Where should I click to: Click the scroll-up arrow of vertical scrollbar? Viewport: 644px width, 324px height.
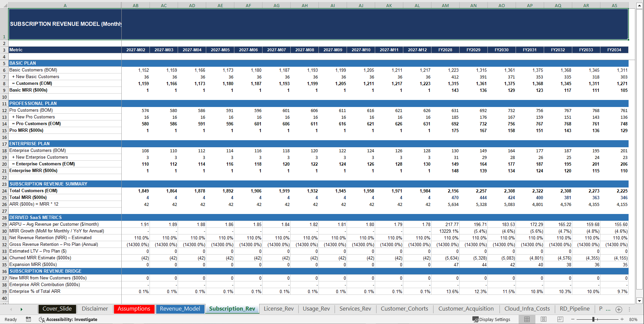point(640,5)
